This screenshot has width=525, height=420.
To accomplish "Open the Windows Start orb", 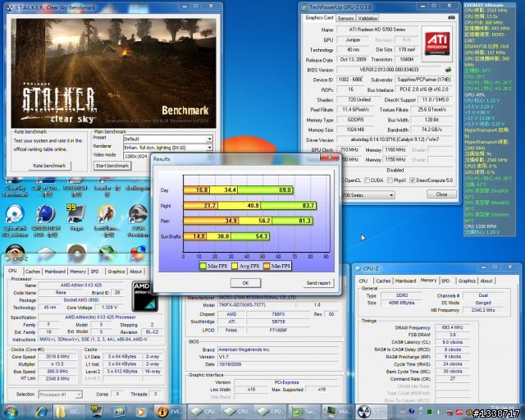I will click(x=11, y=410).
